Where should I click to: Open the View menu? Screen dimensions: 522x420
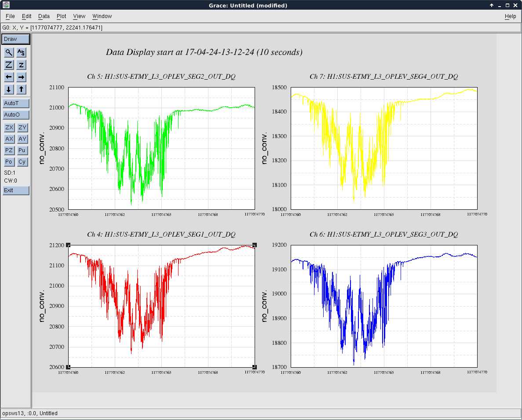click(79, 16)
